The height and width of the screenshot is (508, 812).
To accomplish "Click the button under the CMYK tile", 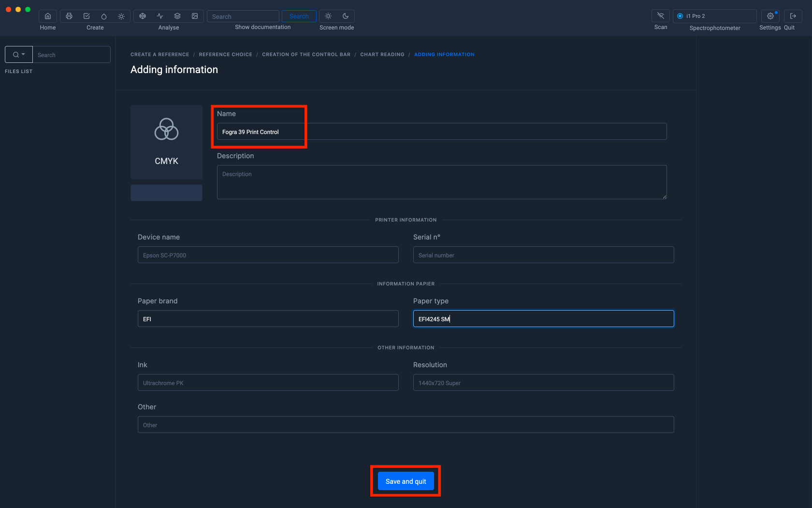I will click(x=166, y=193).
